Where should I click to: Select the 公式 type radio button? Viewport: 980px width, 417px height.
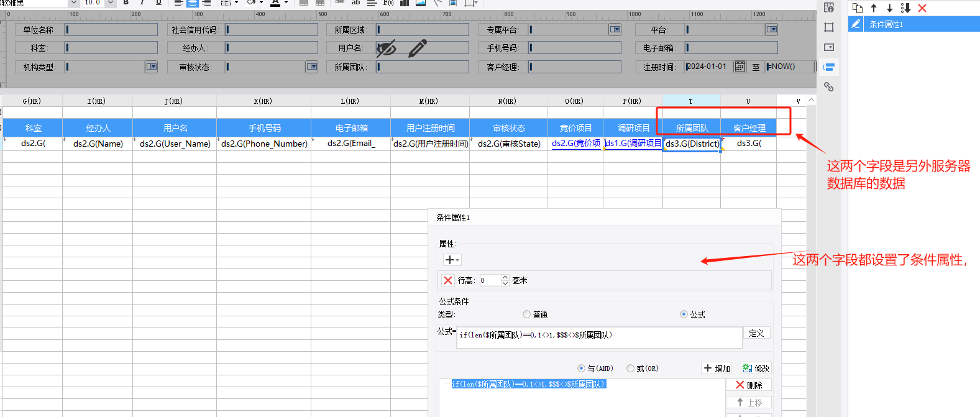click(x=684, y=314)
